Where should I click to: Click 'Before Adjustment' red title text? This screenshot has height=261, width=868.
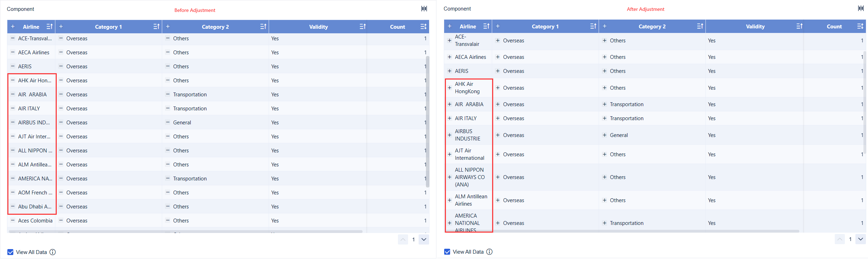195,10
